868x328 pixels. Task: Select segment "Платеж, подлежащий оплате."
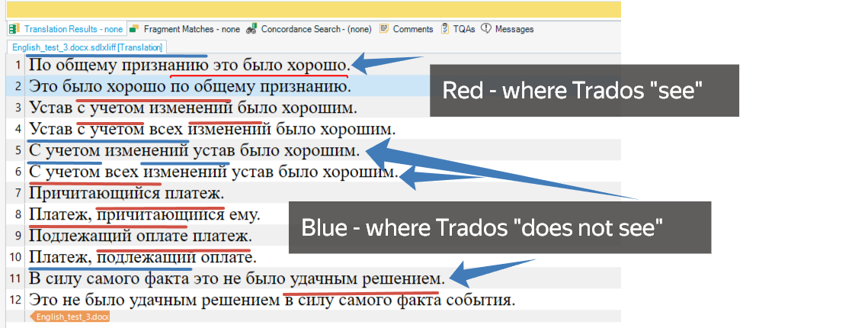143,256
